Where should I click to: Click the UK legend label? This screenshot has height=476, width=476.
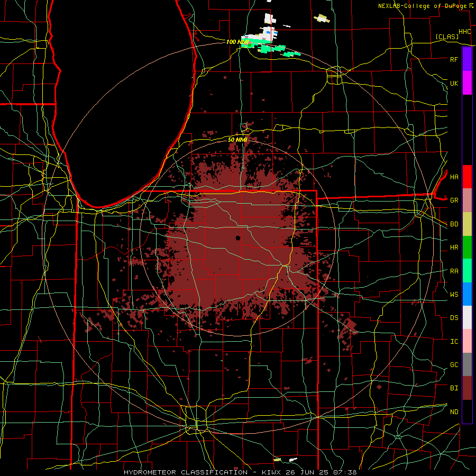(454, 83)
